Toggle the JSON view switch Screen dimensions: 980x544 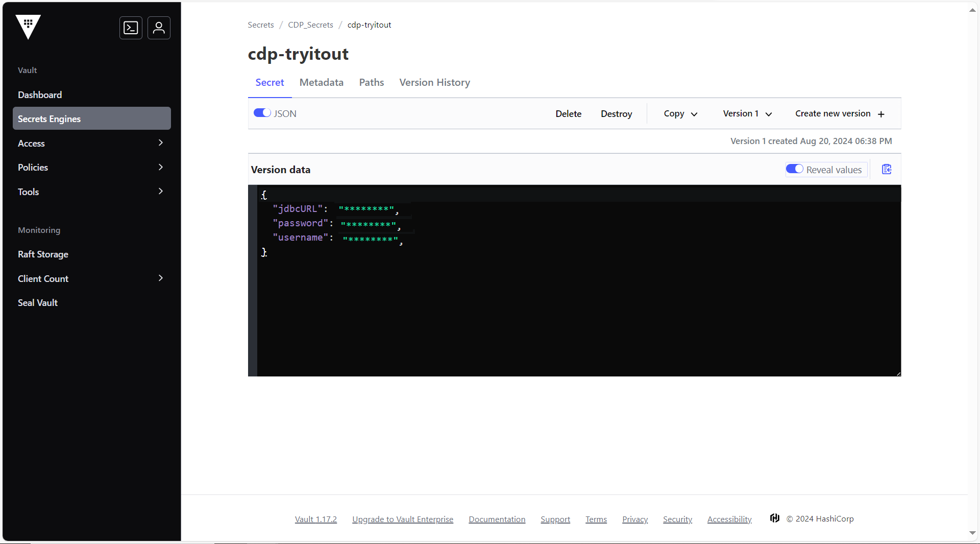pos(262,113)
